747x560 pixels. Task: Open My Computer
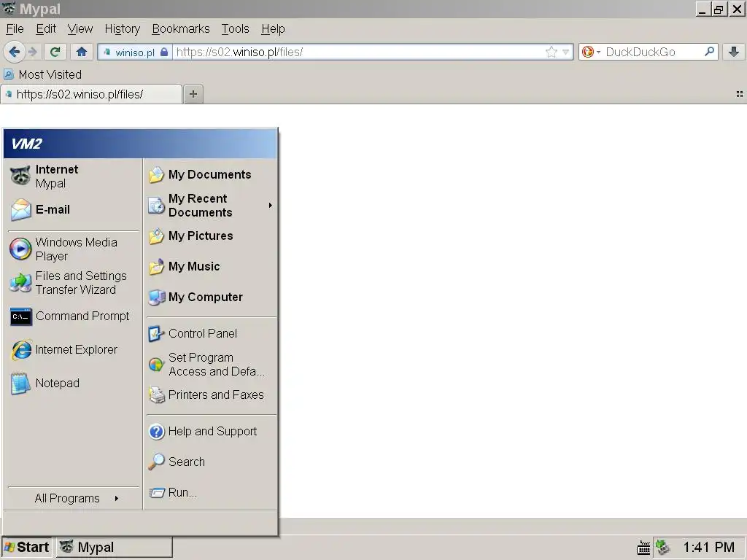coord(210,297)
